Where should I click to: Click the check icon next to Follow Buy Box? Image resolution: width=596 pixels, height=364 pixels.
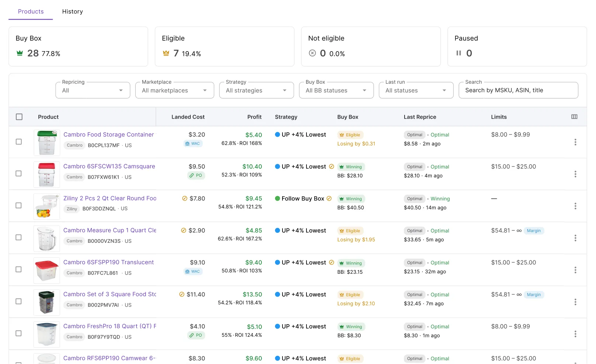coord(329,199)
